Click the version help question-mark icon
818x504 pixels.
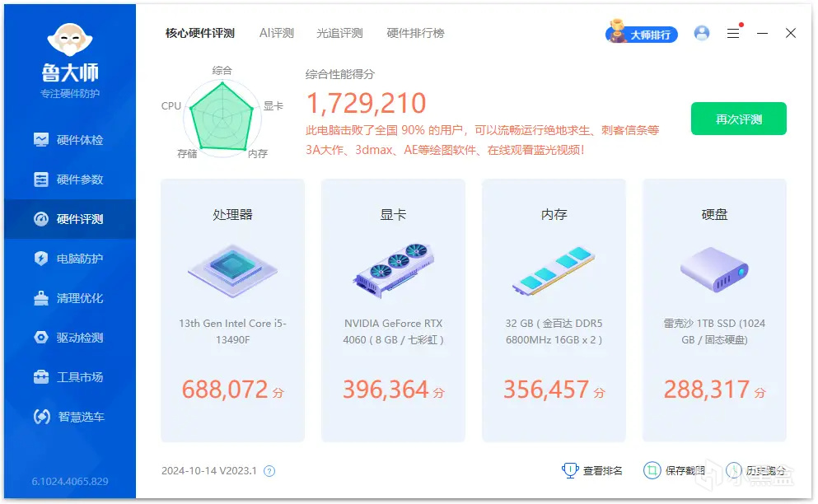click(269, 471)
